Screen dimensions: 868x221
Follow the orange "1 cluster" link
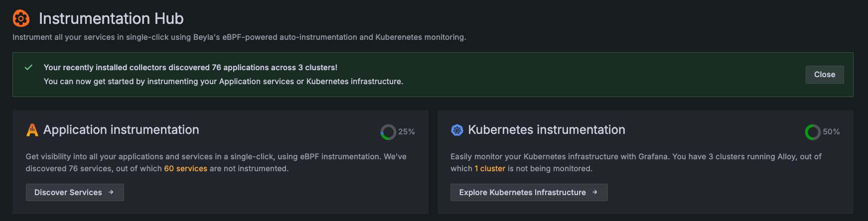click(x=490, y=169)
